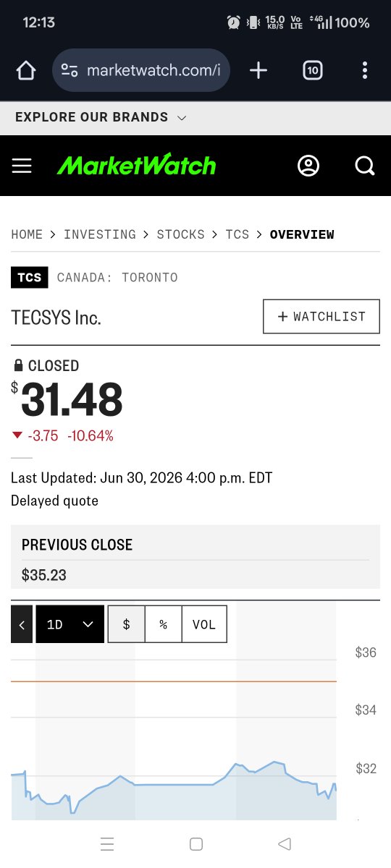Open the browser three-dot menu
This screenshot has width=391, height=868.
click(x=365, y=70)
